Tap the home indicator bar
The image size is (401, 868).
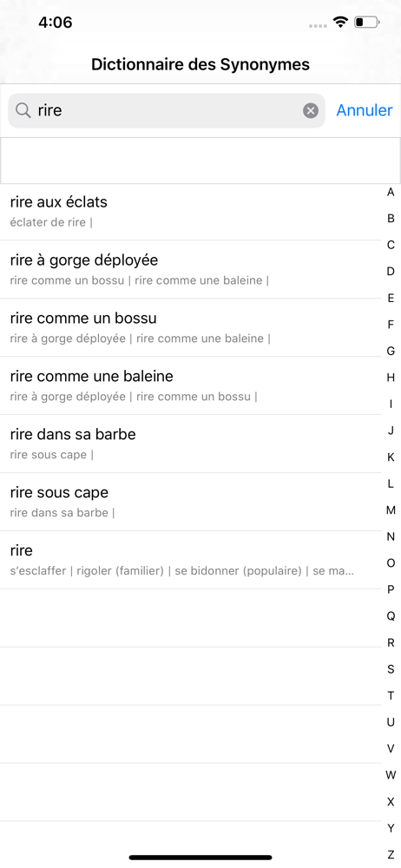[x=200, y=858]
